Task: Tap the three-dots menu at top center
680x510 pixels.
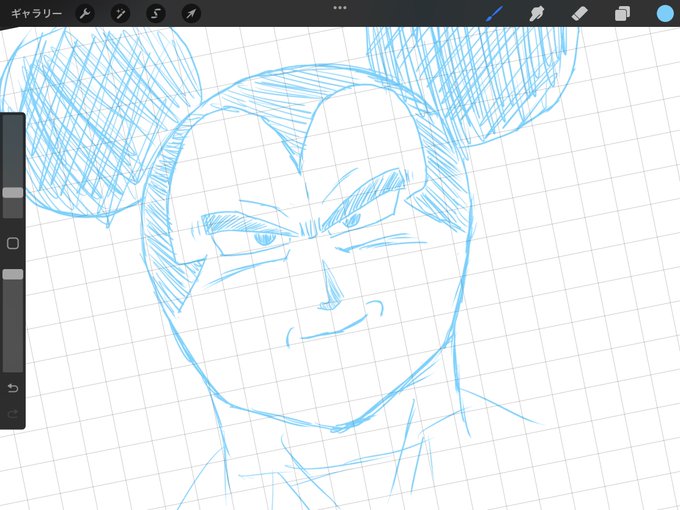Action: point(340,8)
